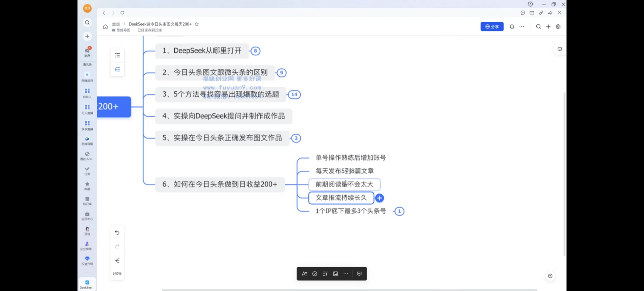The image size is (644, 291).
Task: Click the help question mark icon
Action: [550, 276]
